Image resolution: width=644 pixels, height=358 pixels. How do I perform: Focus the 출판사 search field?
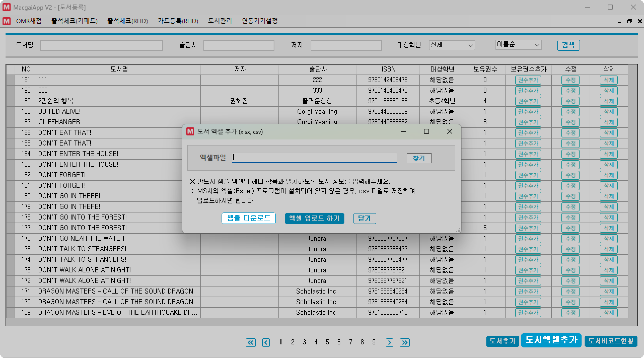tap(239, 46)
